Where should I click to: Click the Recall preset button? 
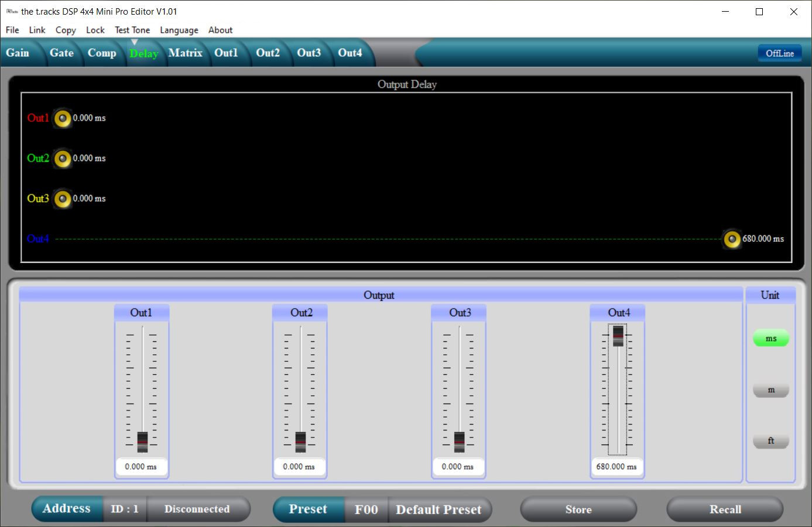[725, 509]
